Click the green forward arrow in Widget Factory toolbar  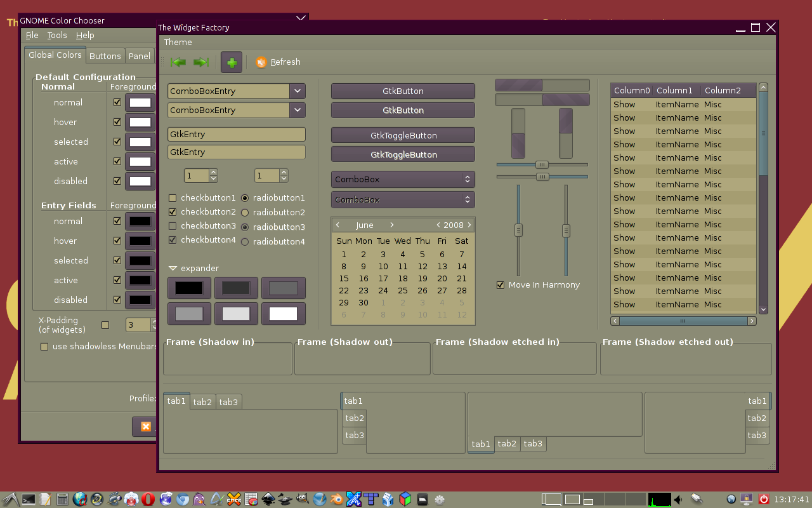[x=201, y=62]
